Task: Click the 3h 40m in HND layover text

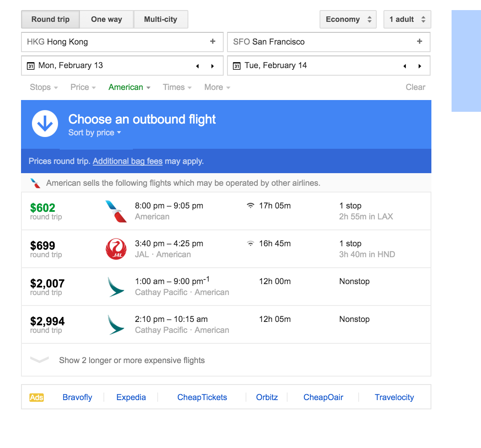Action: coord(367,255)
